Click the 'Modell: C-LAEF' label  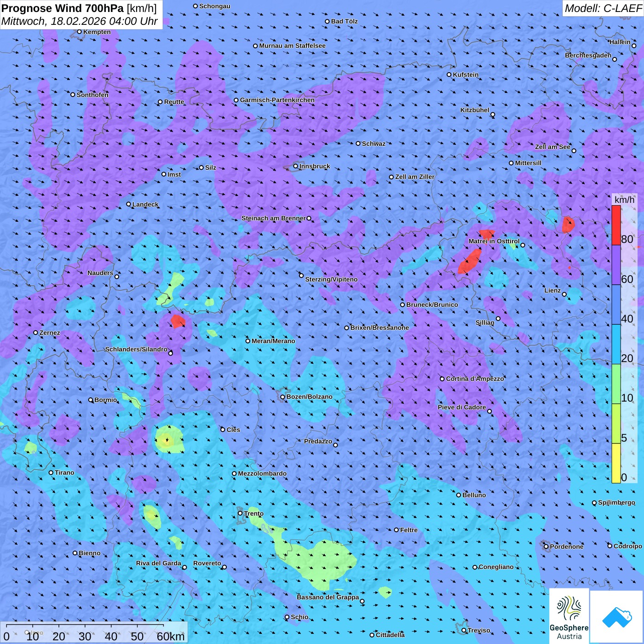603,8
